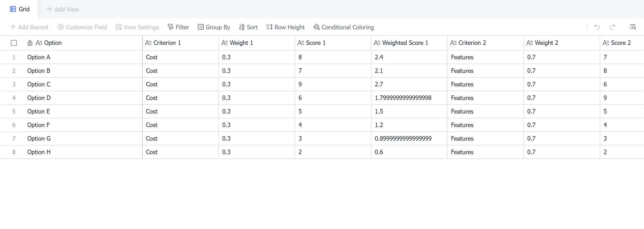Click the redo arrow icon
The width and height of the screenshot is (644, 229).
coord(612,27)
